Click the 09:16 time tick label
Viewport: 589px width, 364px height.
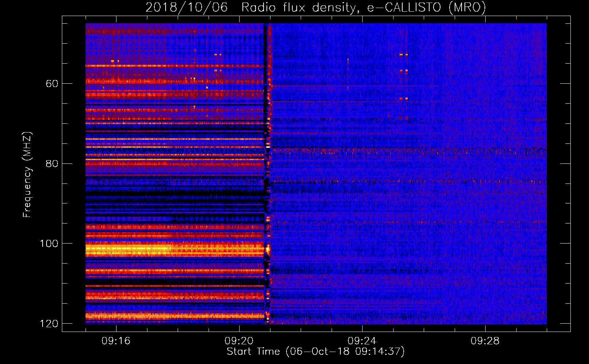(116, 341)
